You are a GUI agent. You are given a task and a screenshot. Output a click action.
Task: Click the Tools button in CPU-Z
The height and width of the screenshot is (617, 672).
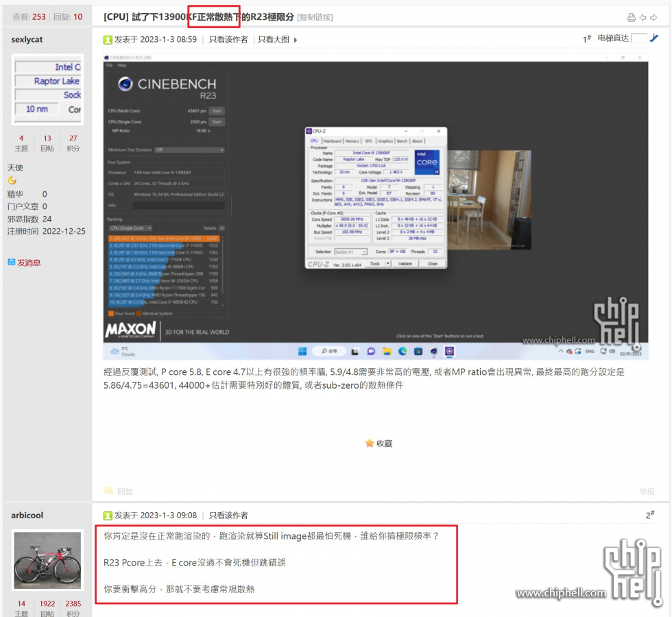375,263
